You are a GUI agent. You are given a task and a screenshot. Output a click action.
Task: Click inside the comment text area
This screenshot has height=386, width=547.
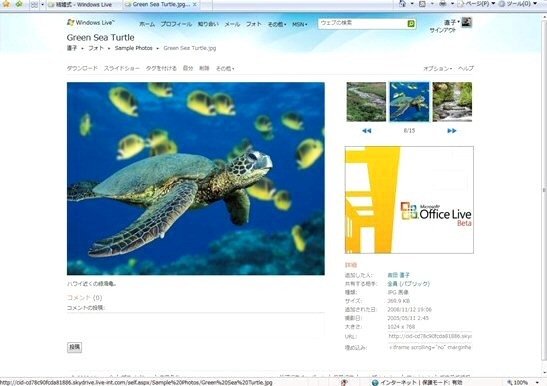(196, 326)
